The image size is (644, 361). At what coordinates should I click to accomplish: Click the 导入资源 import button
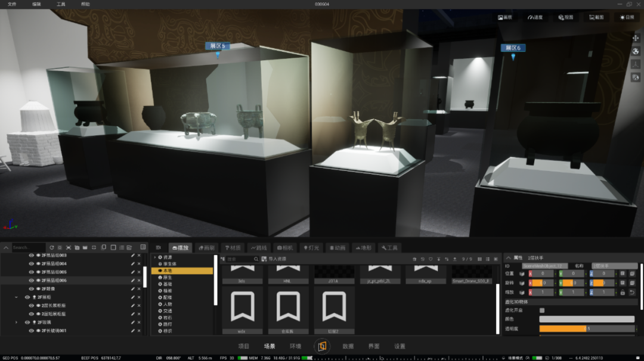point(274,259)
